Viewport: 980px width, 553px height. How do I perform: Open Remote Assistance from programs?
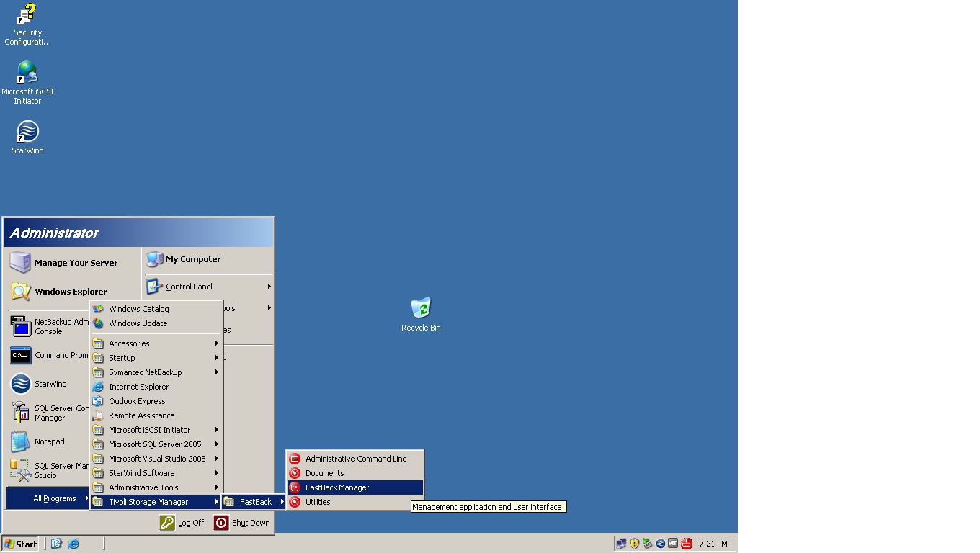point(156,415)
